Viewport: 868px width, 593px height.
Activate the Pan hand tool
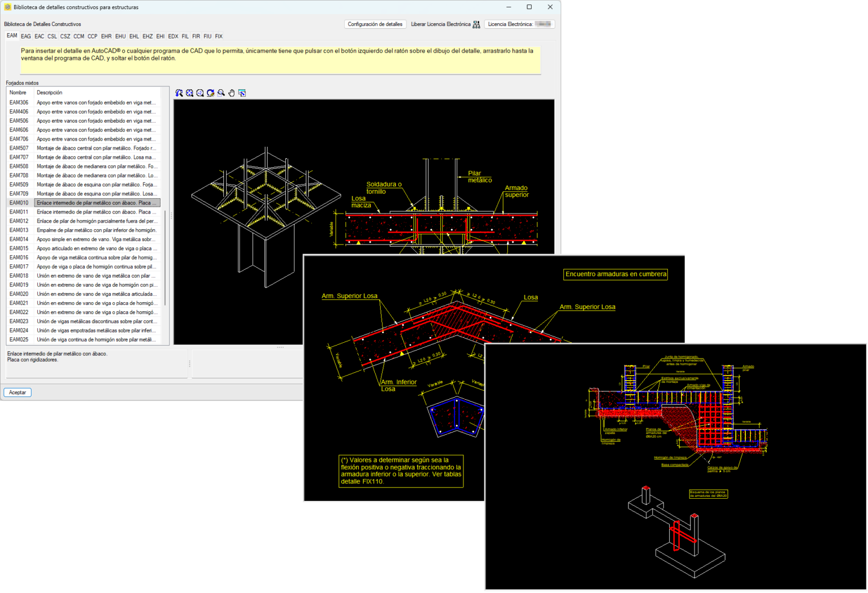coord(231,93)
